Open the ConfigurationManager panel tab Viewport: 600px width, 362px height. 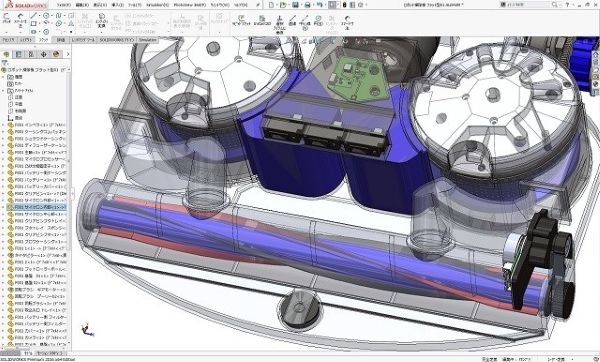tap(31, 54)
